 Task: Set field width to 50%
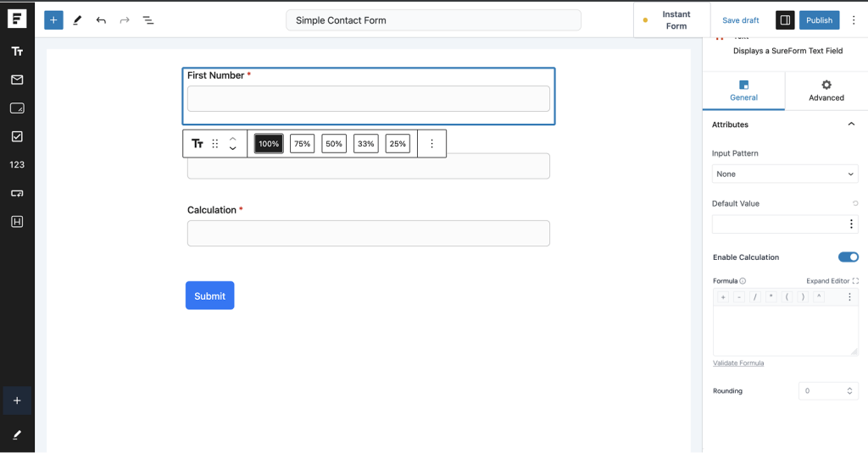click(x=334, y=144)
